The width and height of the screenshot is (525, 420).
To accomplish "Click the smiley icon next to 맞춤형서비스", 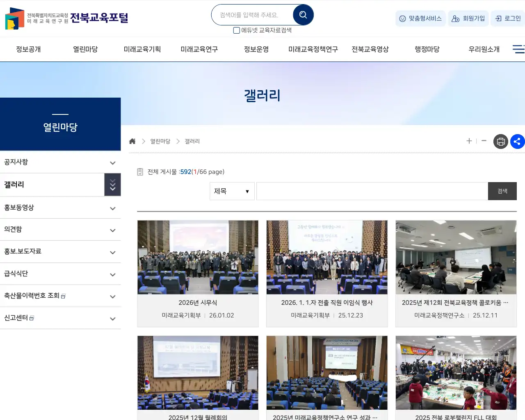I will pos(402,18).
